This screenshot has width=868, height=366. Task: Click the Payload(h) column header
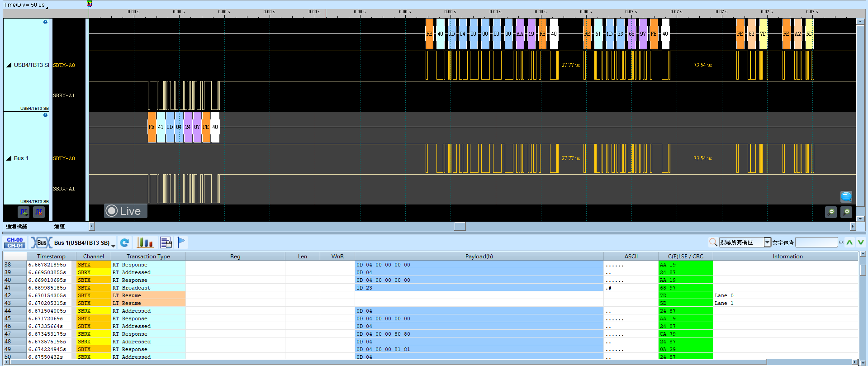479,256
